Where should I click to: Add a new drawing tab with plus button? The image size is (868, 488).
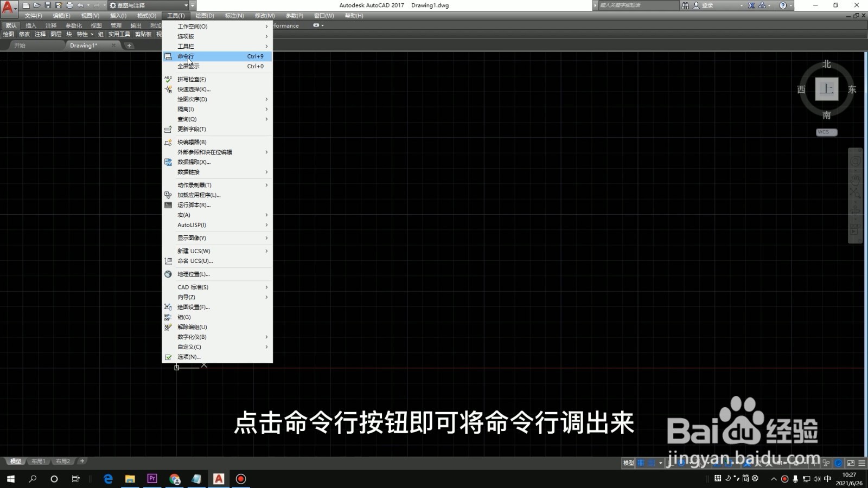pos(129,46)
